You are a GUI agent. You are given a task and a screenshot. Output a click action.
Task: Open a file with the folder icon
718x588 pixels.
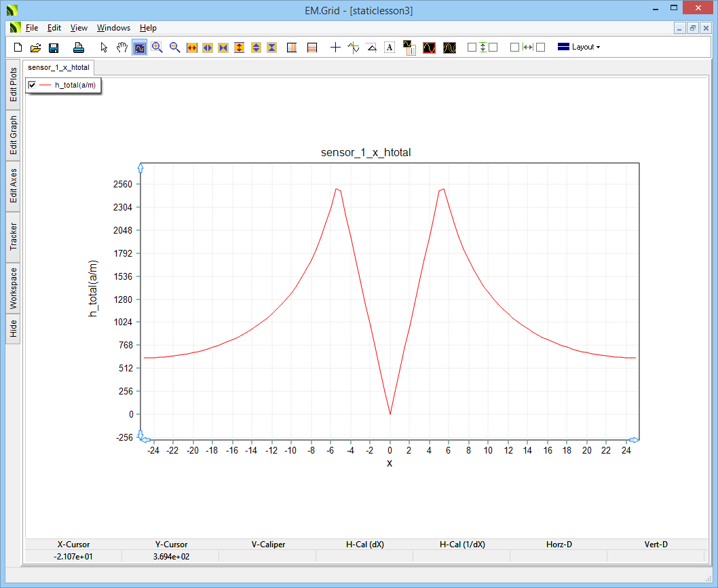click(36, 48)
